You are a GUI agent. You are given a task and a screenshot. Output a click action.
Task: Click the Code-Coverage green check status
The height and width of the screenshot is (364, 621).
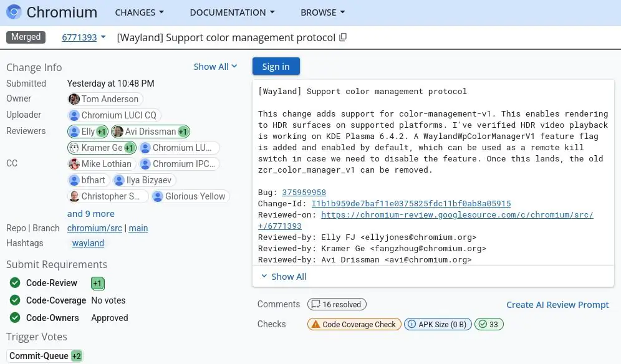[x=15, y=300]
